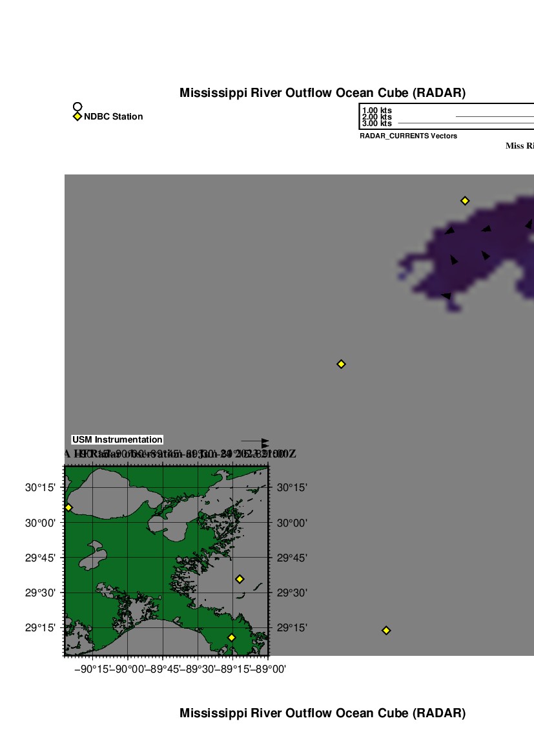
Task: Click the RADAR_CURRENTS Vectors label
Action: 408,136
